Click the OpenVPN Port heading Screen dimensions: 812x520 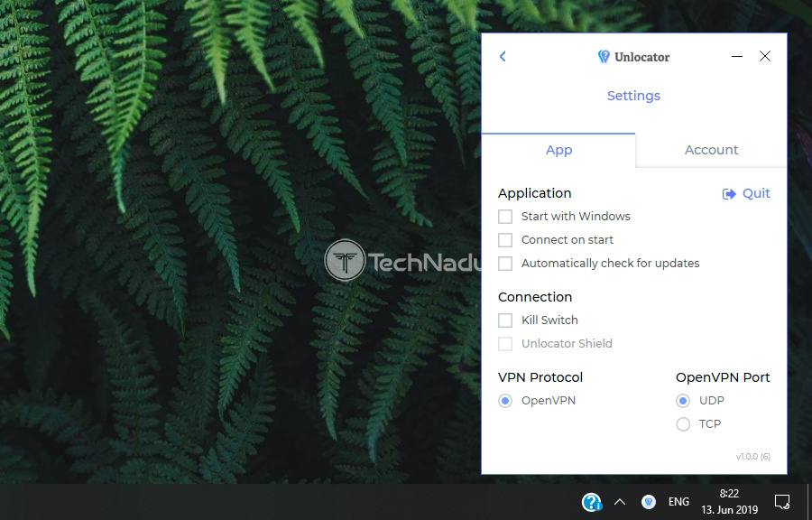[x=723, y=377]
